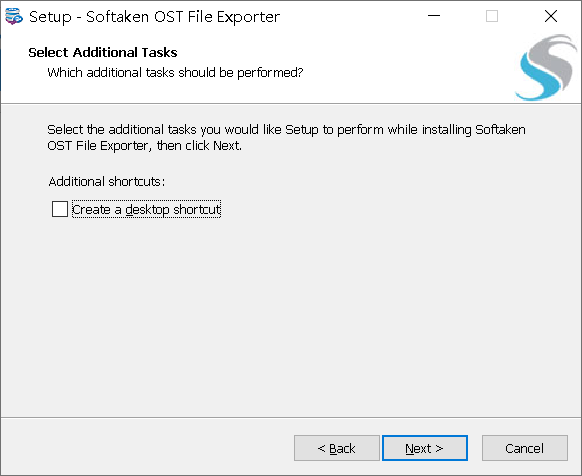Cancel the Softaken installation
This screenshot has height=476, width=582.
524,448
